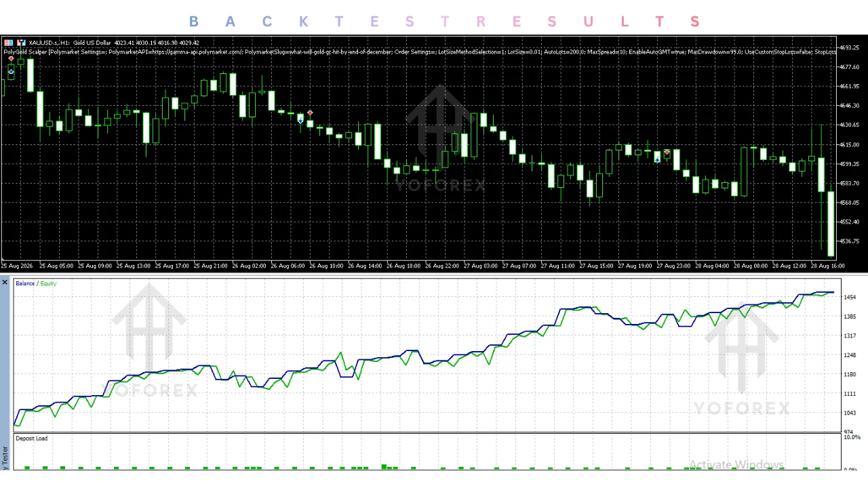Image resolution: width=868 pixels, height=488 pixels.
Task: Click the 1180 balance axis value
Action: coord(850,374)
